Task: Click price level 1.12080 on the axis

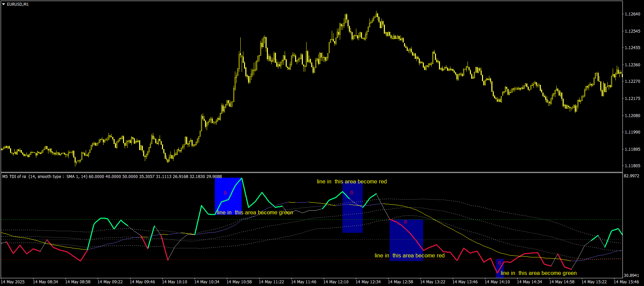Action: click(632, 116)
